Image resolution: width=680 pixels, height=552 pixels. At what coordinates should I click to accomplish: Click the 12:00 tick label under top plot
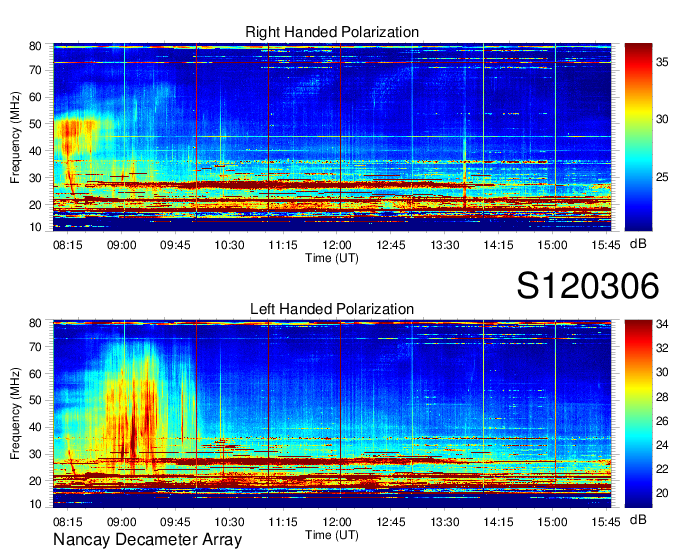[x=337, y=245]
